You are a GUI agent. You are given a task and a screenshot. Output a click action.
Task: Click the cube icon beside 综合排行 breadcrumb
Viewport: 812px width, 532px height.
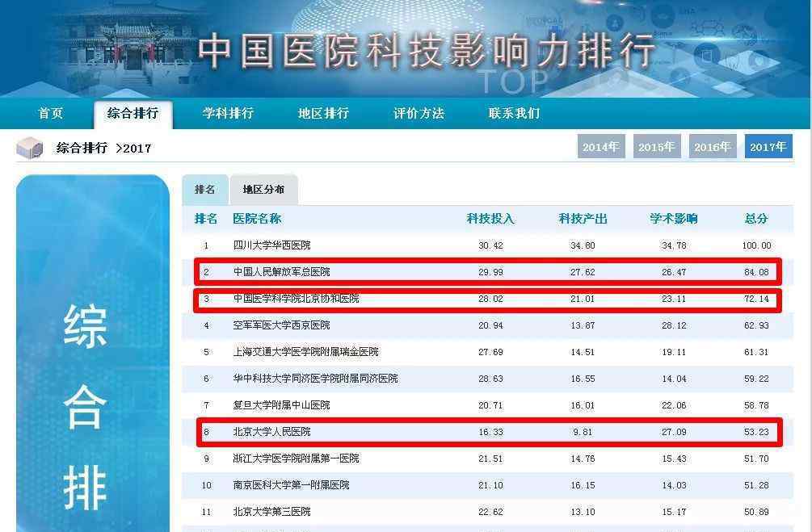click(30, 148)
